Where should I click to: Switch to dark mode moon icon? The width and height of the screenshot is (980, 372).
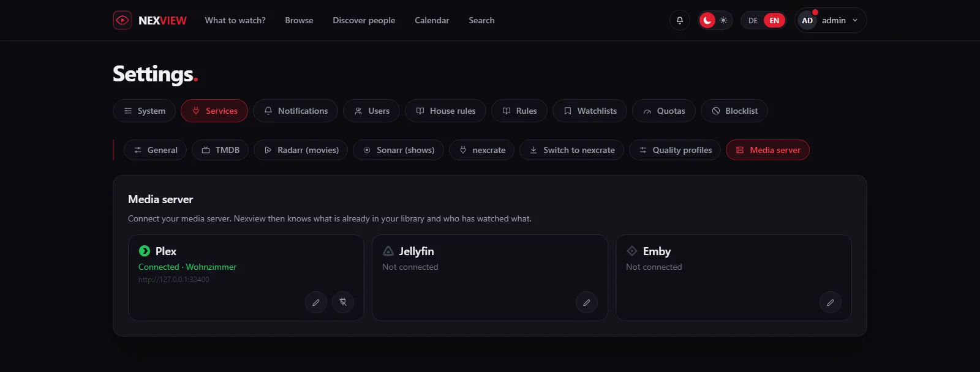707,20
